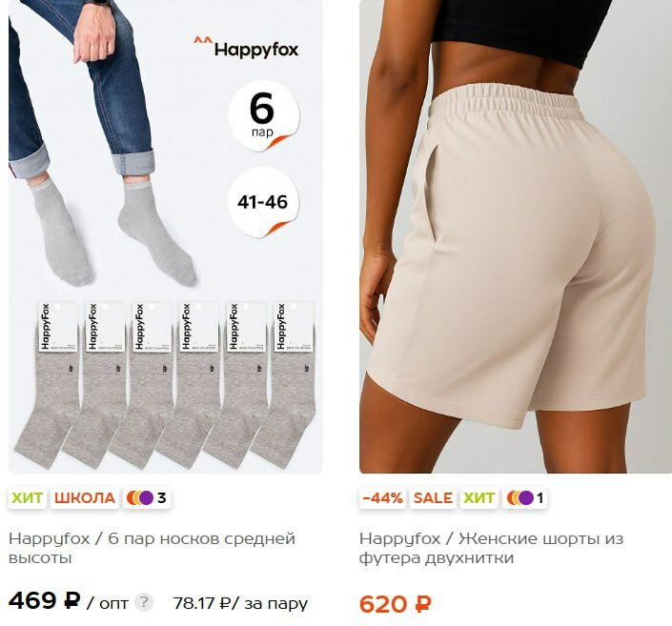672x626 pixels.
Task: Open the beige shorts product image
Action: click(516, 237)
